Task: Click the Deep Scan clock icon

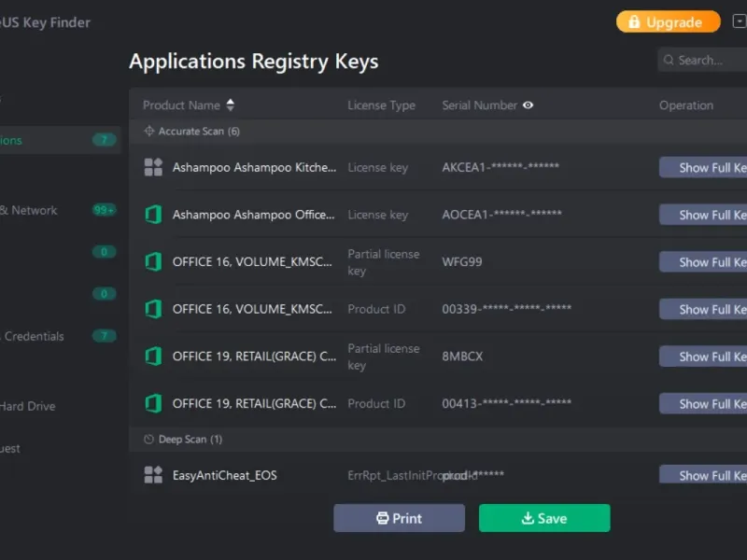Action: pos(148,439)
